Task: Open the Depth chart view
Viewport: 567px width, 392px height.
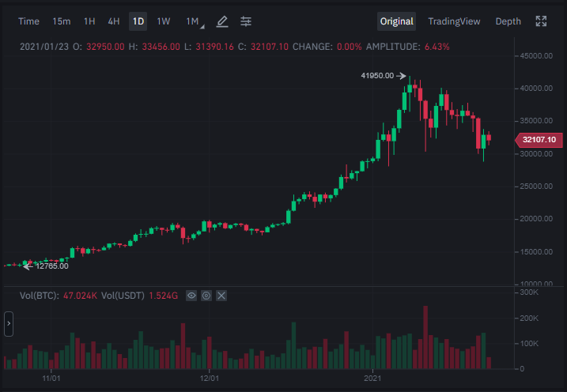Action: point(508,21)
